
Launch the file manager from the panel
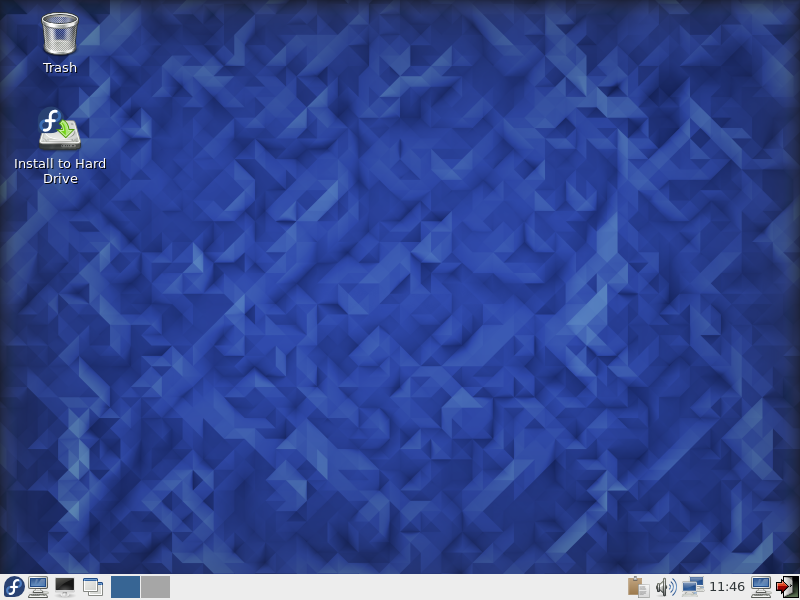(39, 587)
